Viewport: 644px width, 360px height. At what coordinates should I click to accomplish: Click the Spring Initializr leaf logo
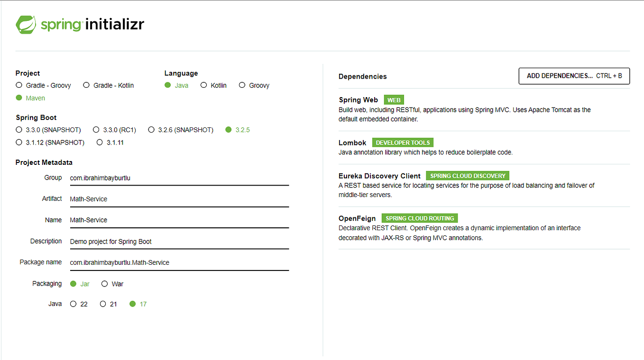coord(26,24)
